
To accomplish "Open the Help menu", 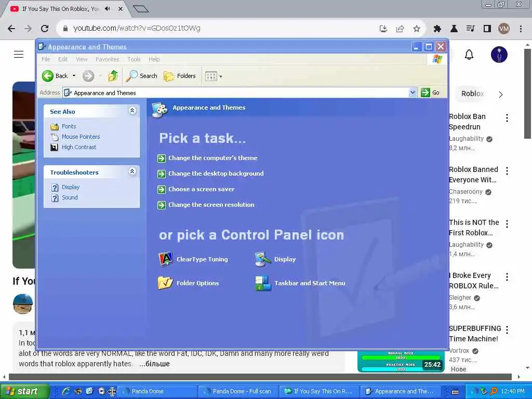I will point(154,59).
